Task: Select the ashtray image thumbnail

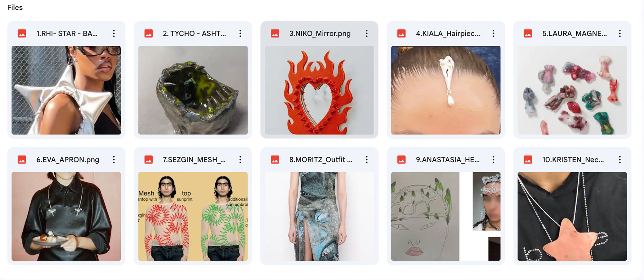Action: point(193,90)
